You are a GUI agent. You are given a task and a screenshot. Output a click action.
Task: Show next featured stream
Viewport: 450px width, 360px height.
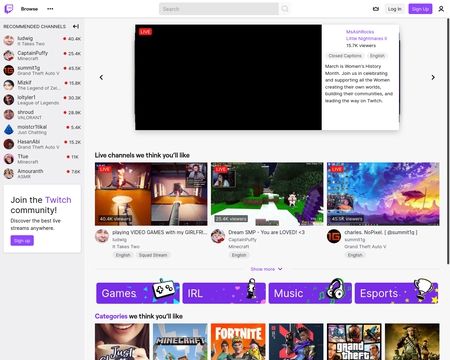tap(433, 77)
